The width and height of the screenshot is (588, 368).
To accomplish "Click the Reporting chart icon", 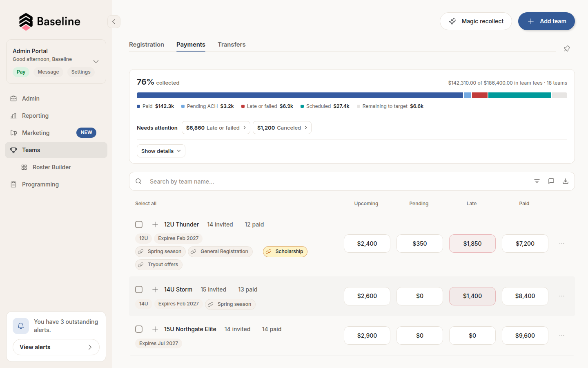I will point(13,116).
